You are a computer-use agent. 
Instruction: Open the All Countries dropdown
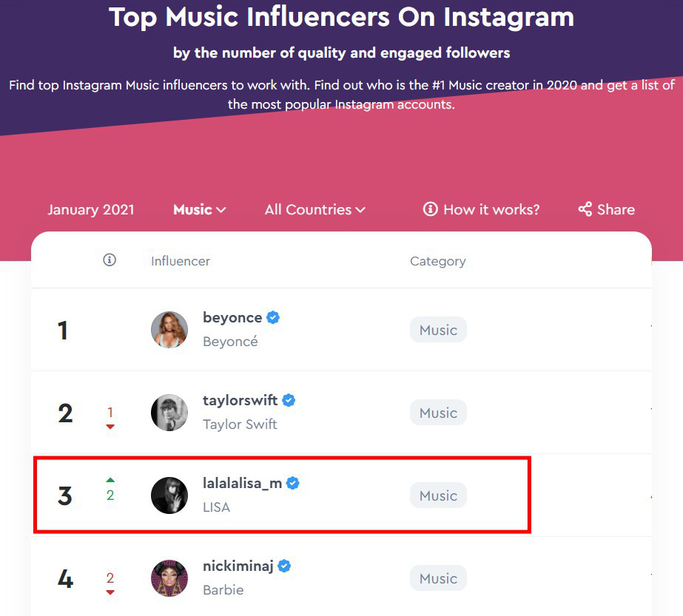click(315, 209)
